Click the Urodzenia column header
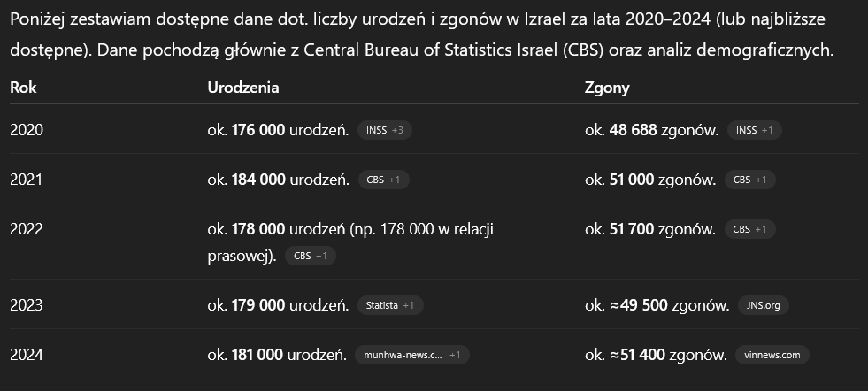 [243, 88]
